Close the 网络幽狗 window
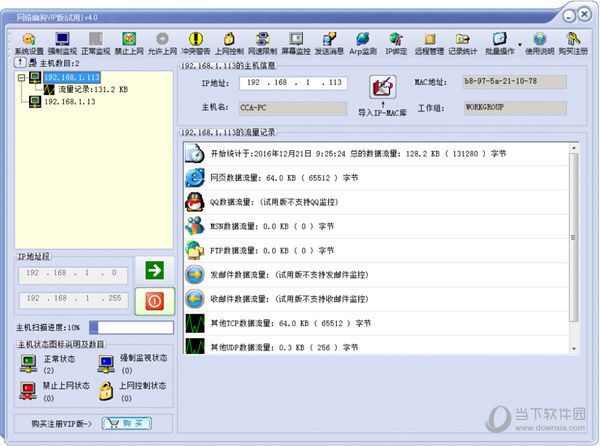Viewport: 600px width, 446px height. (x=584, y=15)
